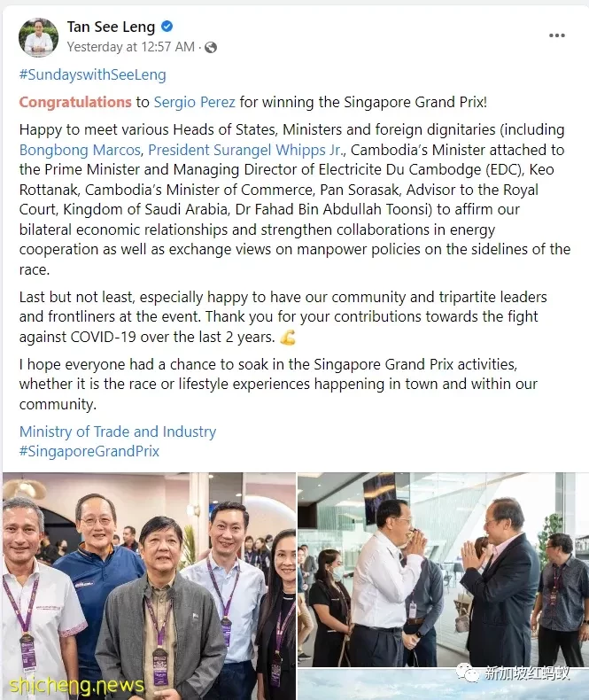
Task: Click the highlighted Congratulations text
Action: click(x=75, y=102)
